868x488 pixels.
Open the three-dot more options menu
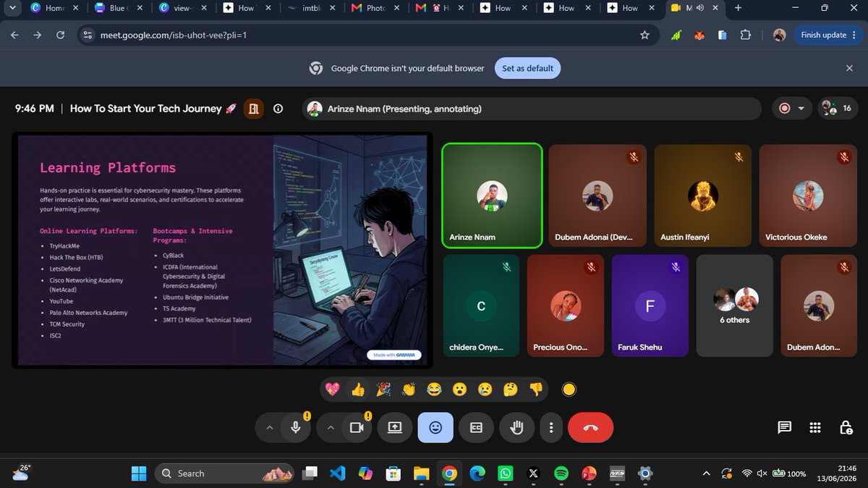552,427
